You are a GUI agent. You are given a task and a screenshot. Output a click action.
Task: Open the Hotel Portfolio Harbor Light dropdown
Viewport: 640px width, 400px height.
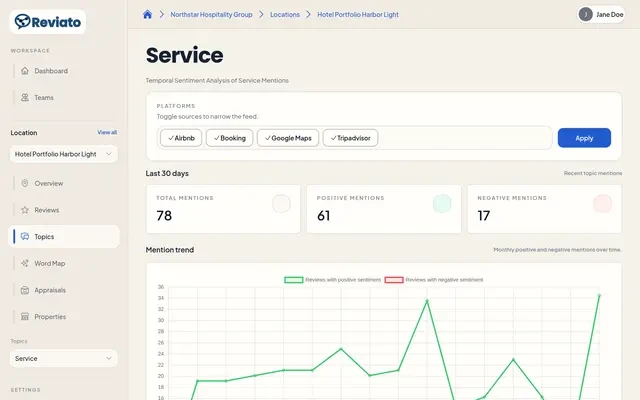(64, 154)
